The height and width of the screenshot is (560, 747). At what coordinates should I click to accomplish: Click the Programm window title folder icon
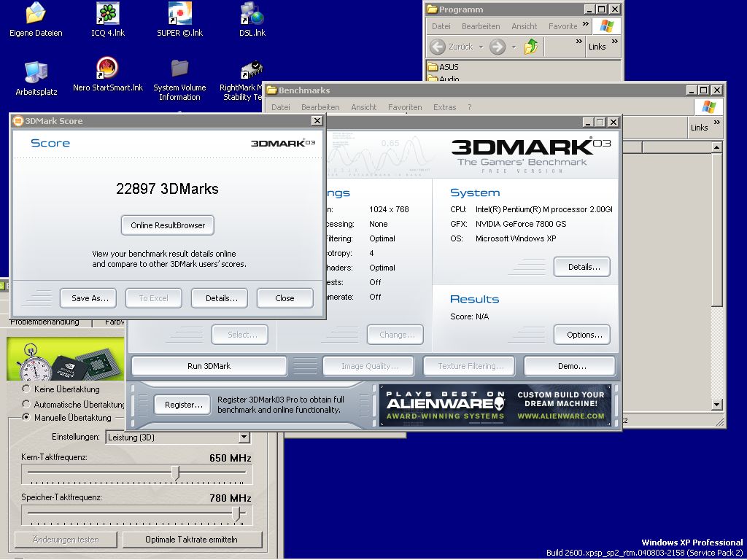pos(433,9)
